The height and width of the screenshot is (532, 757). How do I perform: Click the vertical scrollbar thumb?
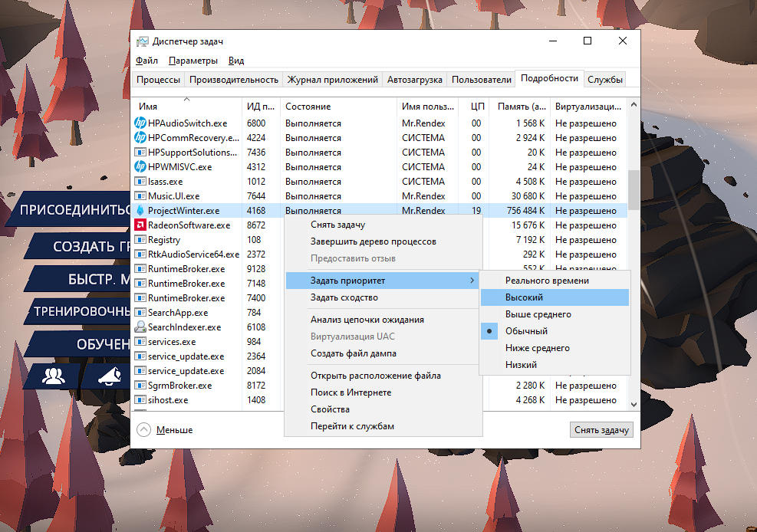[634, 189]
